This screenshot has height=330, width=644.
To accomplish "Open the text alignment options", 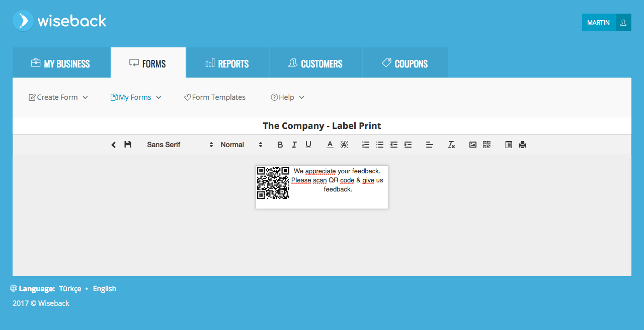I will coord(430,145).
